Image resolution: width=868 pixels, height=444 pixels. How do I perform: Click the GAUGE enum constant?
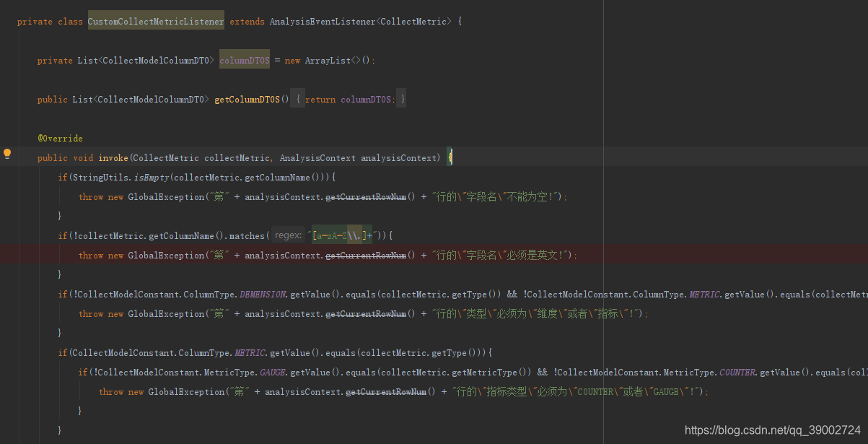click(x=273, y=372)
